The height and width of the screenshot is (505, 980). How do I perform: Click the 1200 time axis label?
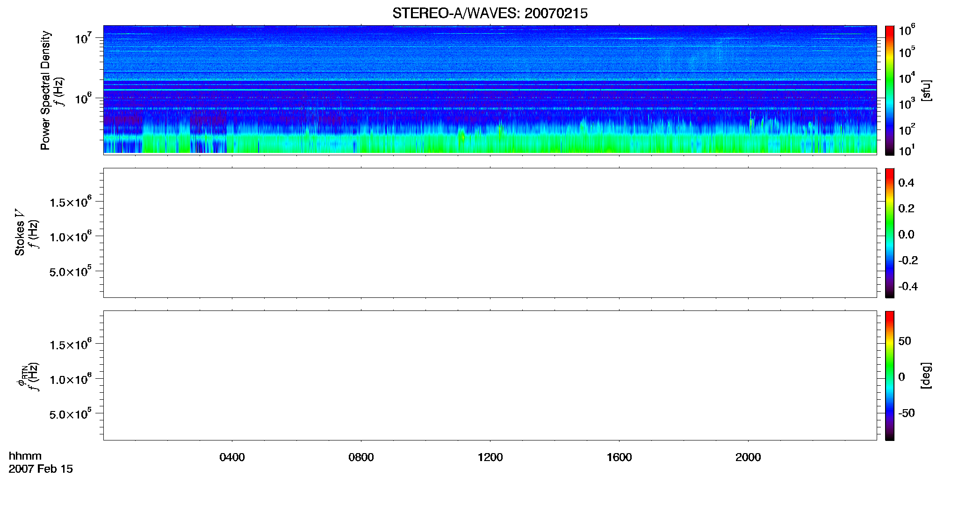coord(490,457)
